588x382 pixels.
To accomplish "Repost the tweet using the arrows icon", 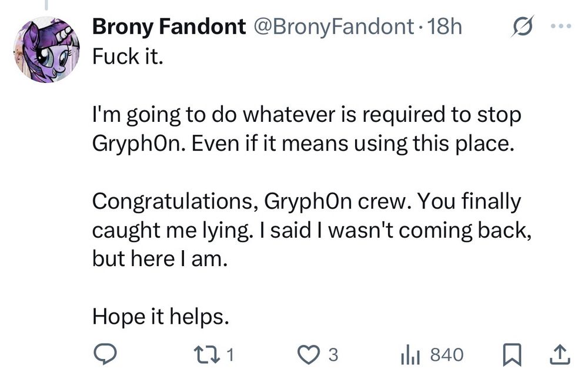I will tap(208, 354).
